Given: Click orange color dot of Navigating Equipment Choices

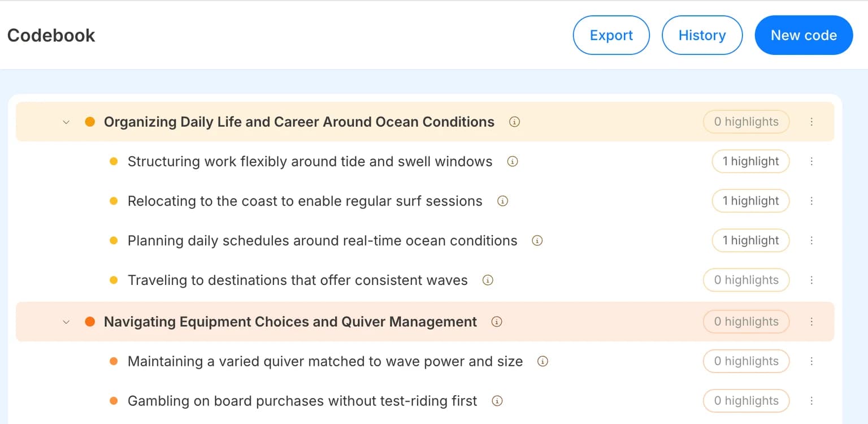Looking at the screenshot, I should pos(89,322).
